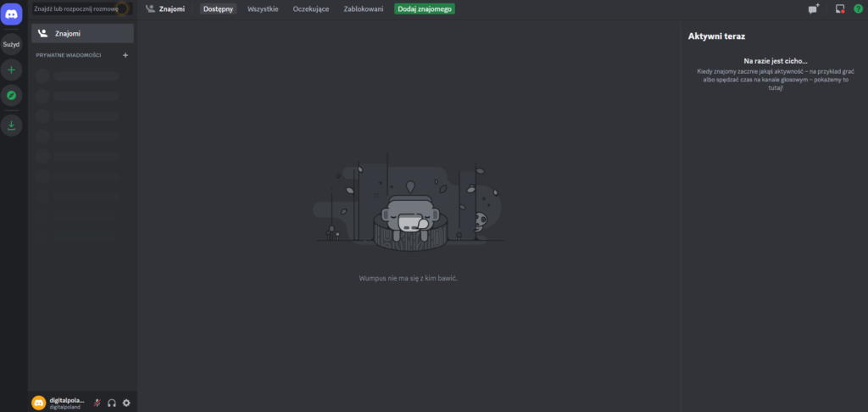This screenshot has width=868, height=412.
Task: Open help question mark icon
Action: tap(858, 8)
